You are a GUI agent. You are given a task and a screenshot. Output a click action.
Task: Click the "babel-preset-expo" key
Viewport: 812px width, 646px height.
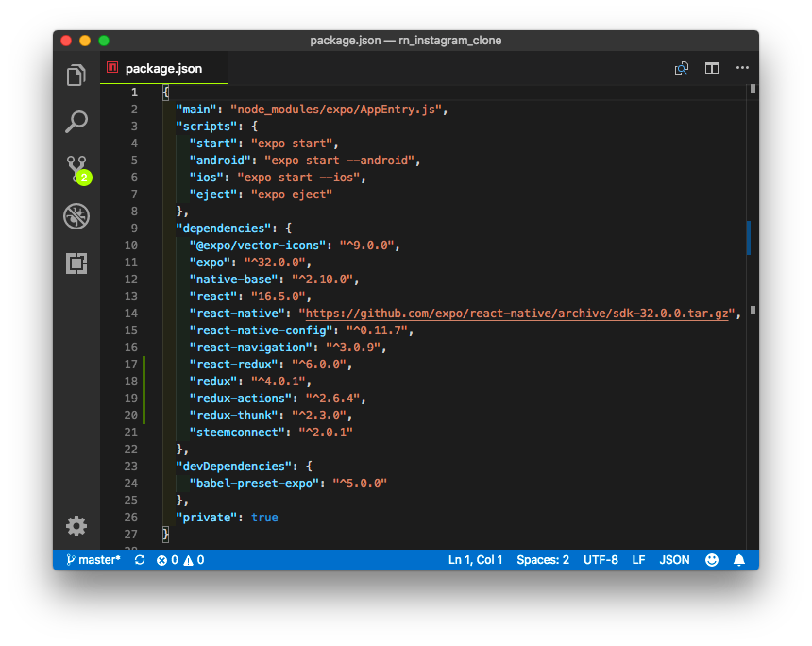coord(254,484)
